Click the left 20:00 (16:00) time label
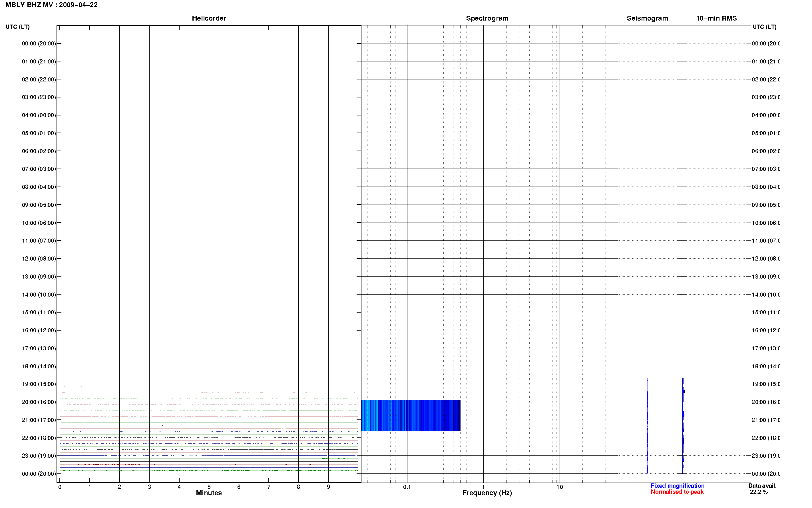The width and height of the screenshot is (812, 508). point(39,402)
